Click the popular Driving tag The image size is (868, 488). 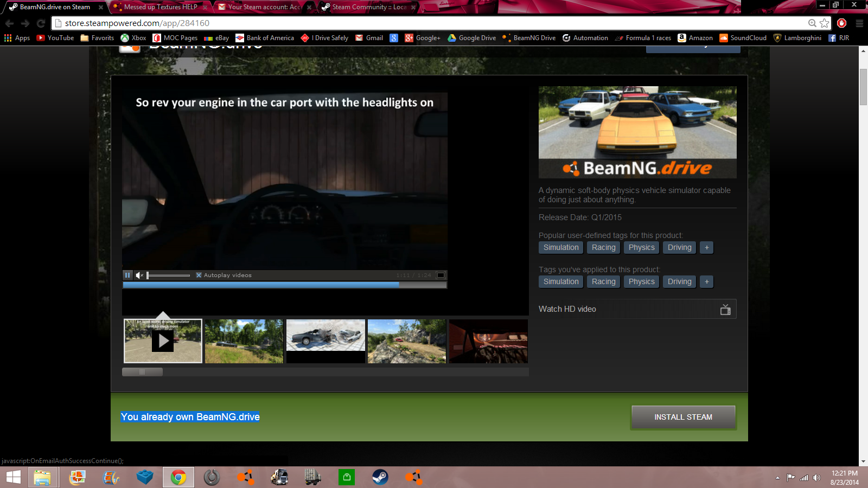pos(680,247)
